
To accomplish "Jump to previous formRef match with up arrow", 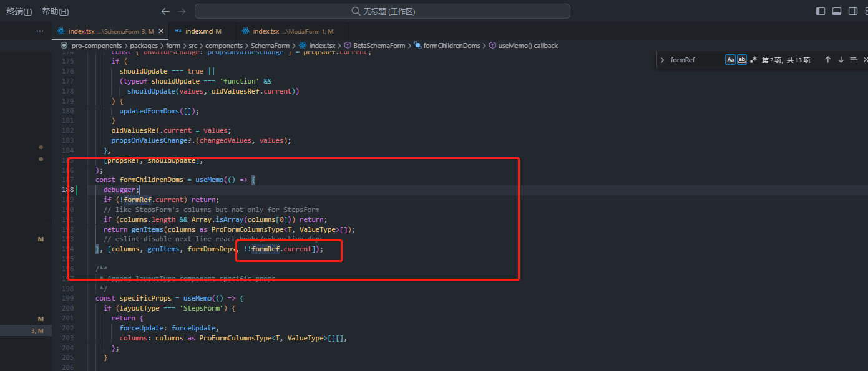I will click(x=828, y=59).
